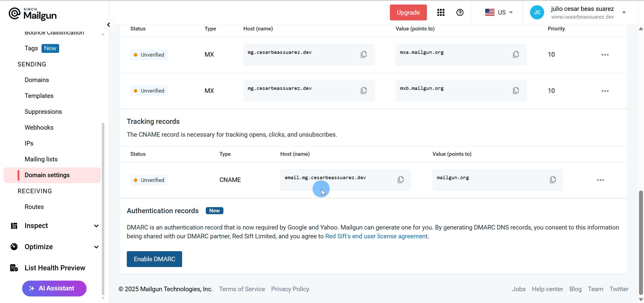This screenshot has height=303, width=644.
Task: Copy the first MX host name
Action: click(364, 54)
